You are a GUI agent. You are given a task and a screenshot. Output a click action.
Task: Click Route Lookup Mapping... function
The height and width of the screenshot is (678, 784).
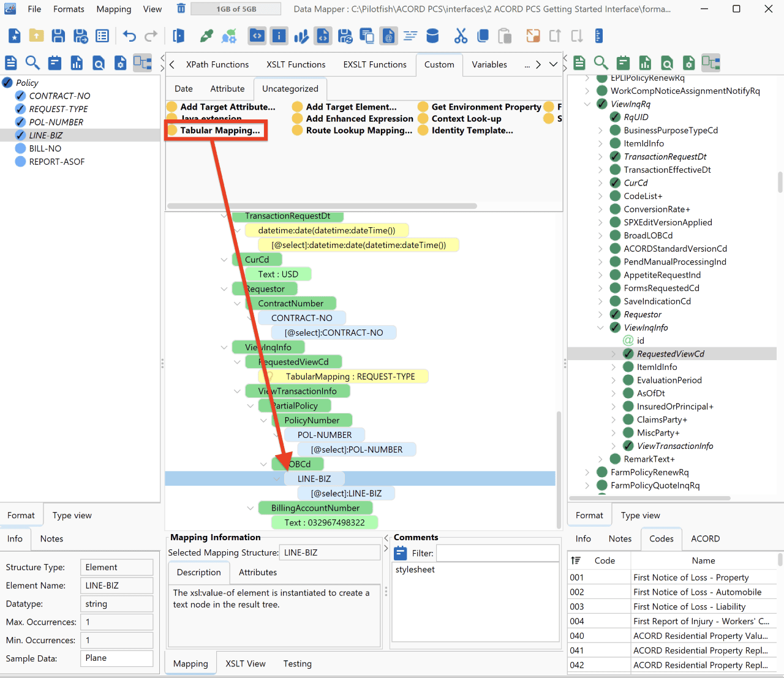[x=353, y=130]
